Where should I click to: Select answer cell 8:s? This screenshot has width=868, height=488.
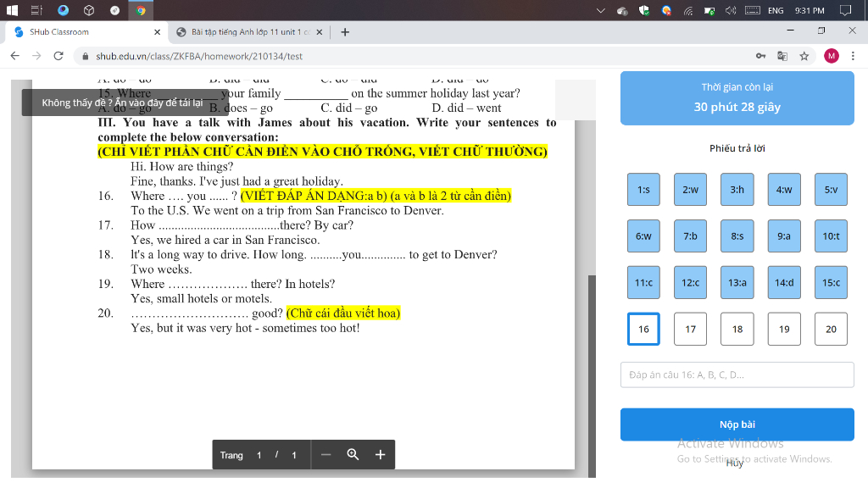tap(737, 236)
